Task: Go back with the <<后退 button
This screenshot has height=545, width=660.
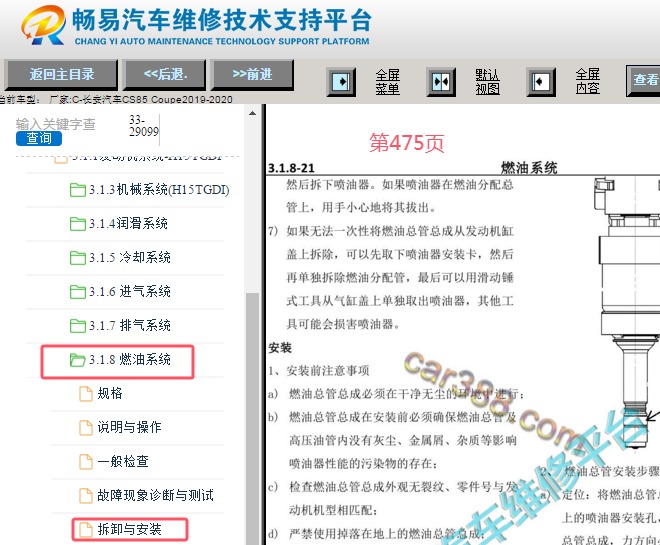Action: tap(165, 74)
